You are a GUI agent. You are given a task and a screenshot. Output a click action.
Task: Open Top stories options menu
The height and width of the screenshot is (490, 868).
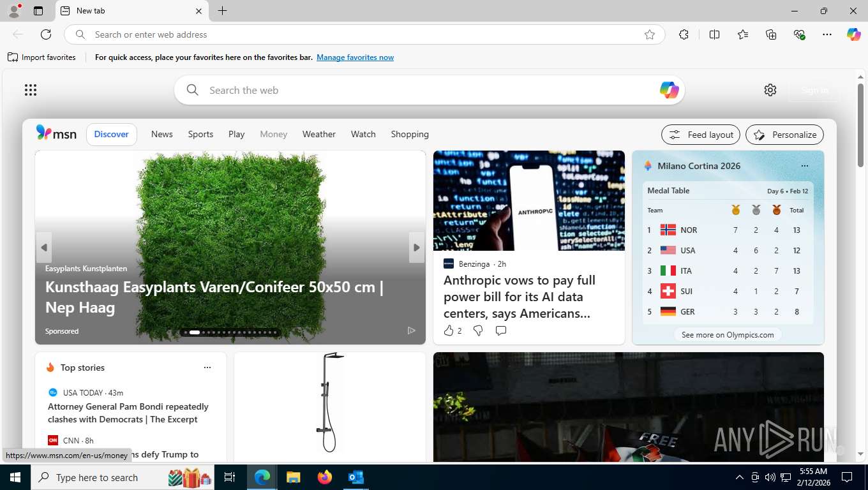(x=207, y=367)
